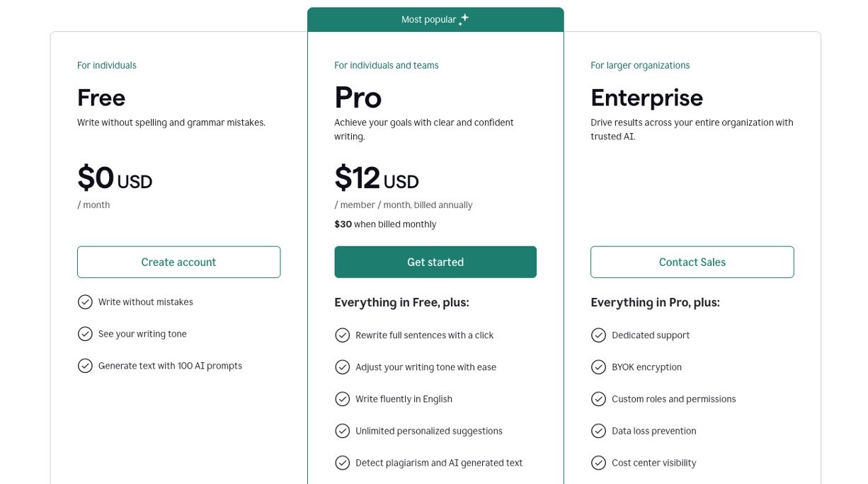Click checkmark icon for Write fluently in English
Screen dimensions: 868x484
coord(343,399)
